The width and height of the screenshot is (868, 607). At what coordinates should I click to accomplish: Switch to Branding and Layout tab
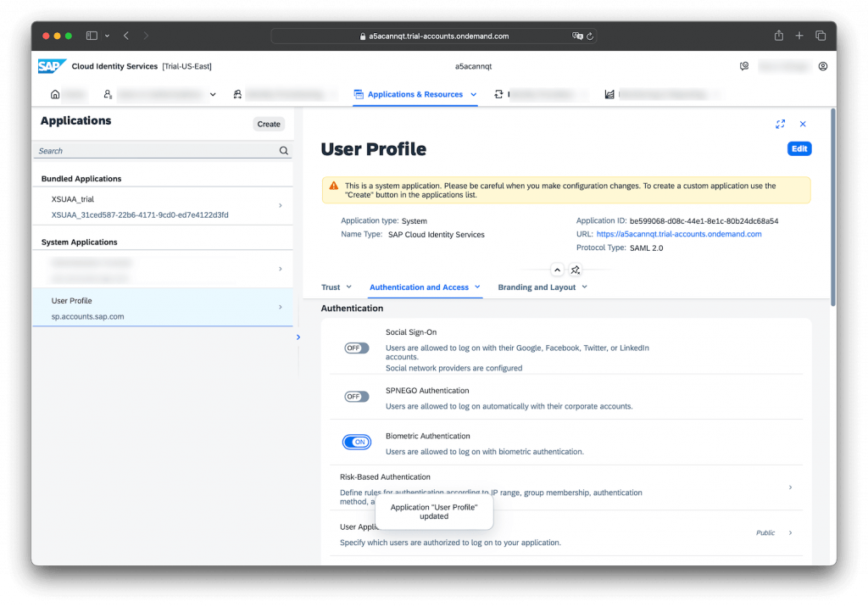coord(537,287)
